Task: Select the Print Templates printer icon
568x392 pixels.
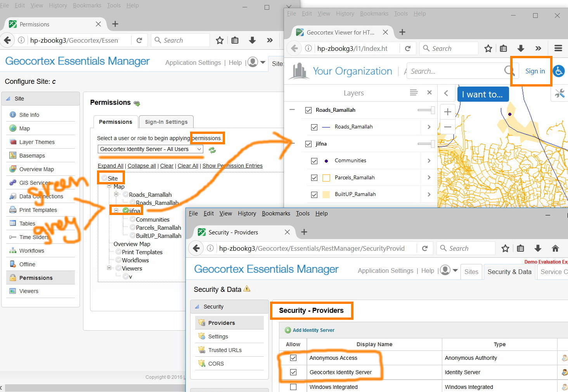Action: (13, 210)
